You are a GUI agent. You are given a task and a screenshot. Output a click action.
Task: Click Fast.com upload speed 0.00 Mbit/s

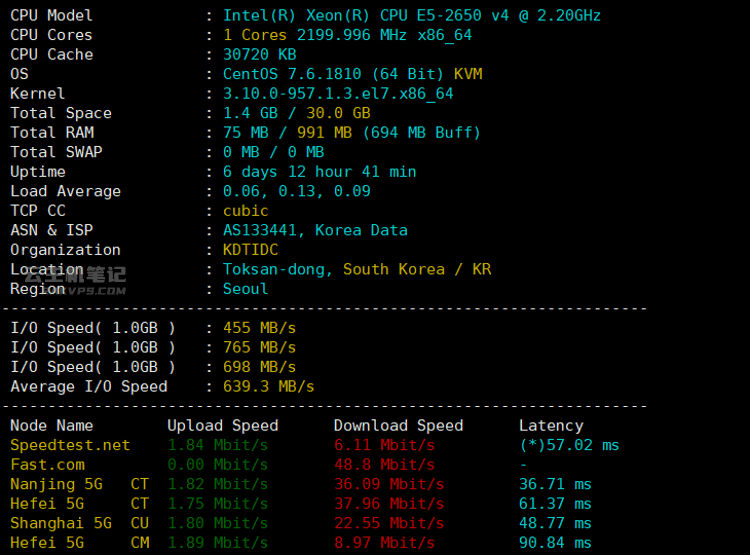218,465
